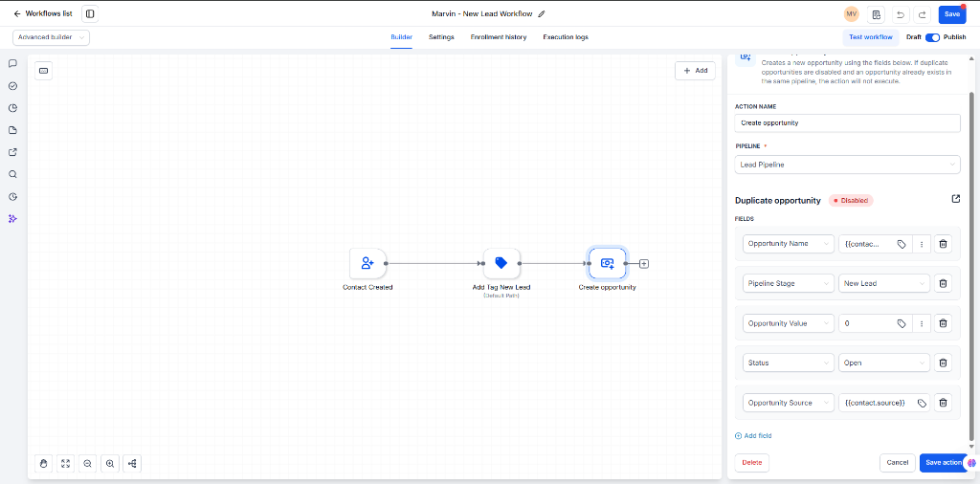Viewport: 980px width, 484px height.
Task: Open the chat bubble icon in left sidebar
Action: [12, 64]
